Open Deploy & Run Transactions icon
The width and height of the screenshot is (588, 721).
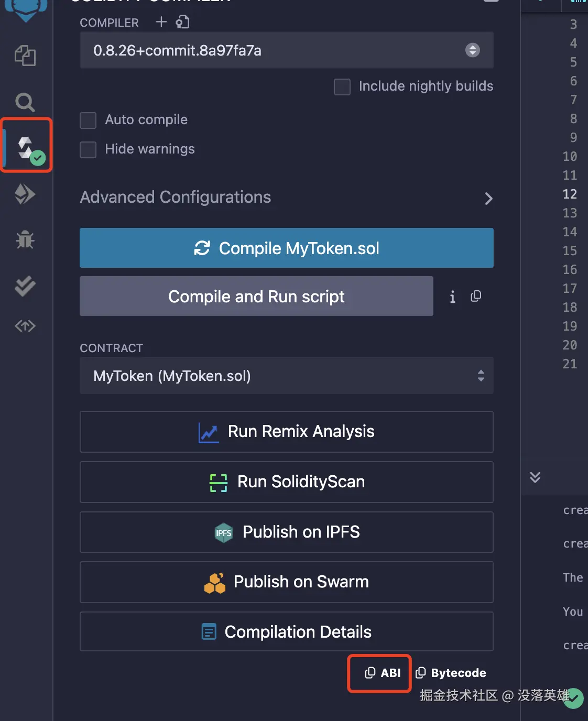[x=25, y=194]
